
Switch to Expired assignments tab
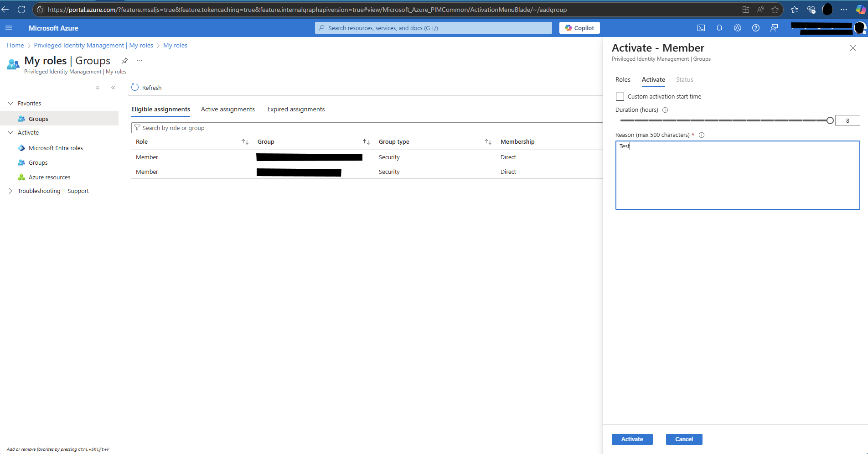pos(296,110)
